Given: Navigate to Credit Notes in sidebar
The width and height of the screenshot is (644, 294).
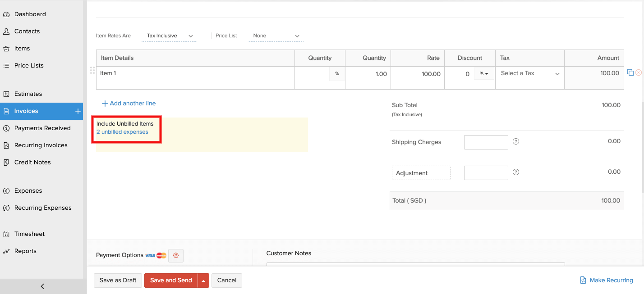Looking at the screenshot, I should coord(32,162).
